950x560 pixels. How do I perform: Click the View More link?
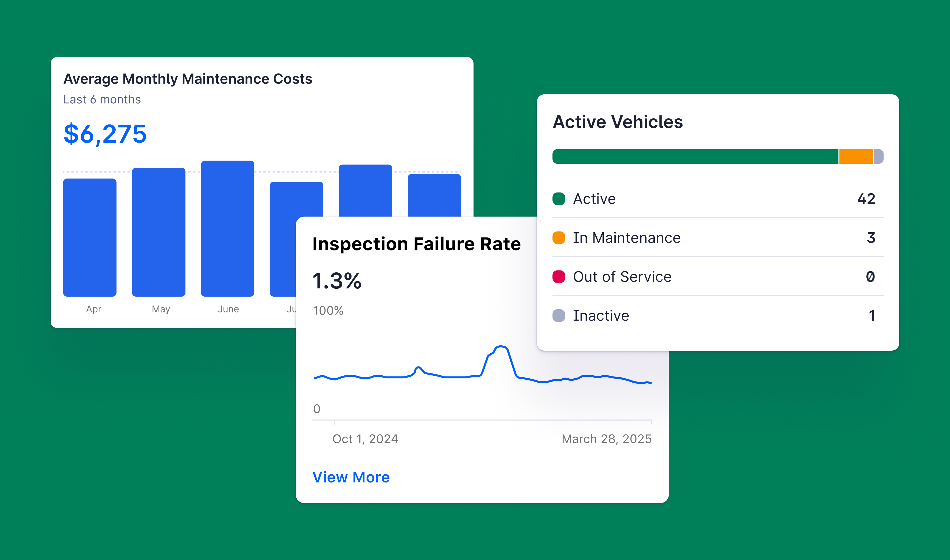(x=351, y=477)
